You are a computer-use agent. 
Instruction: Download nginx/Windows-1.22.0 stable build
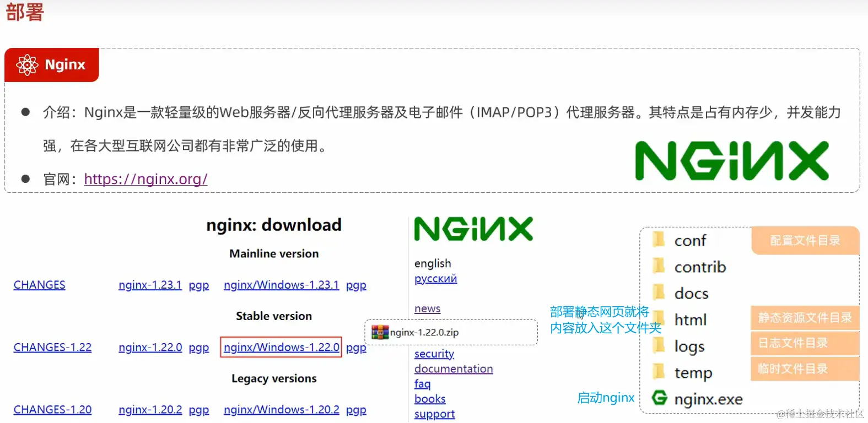pos(281,348)
